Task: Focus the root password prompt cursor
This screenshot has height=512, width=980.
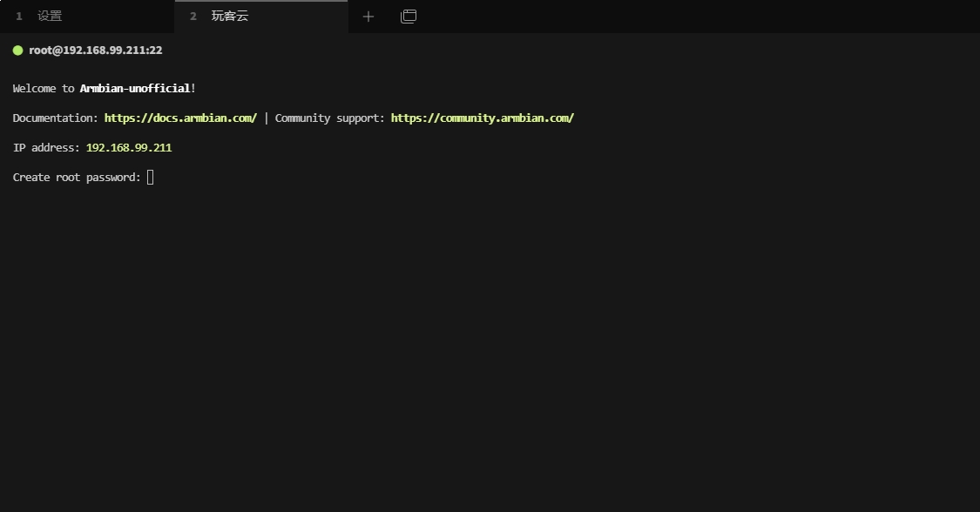Action: pyautogui.click(x=150, y=178)
